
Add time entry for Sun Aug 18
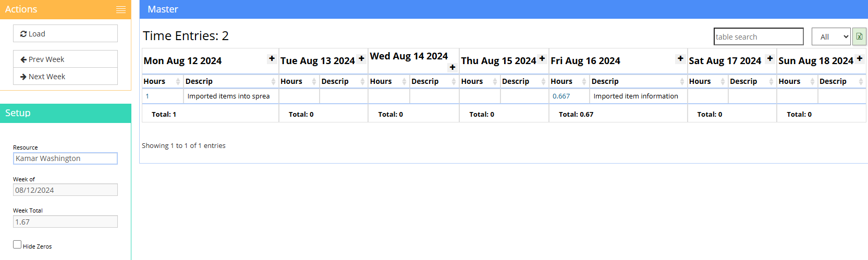[x=860, y=58]
